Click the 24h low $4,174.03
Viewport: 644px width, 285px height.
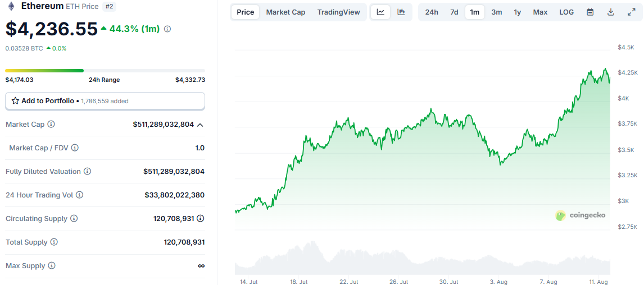(19, 80)
